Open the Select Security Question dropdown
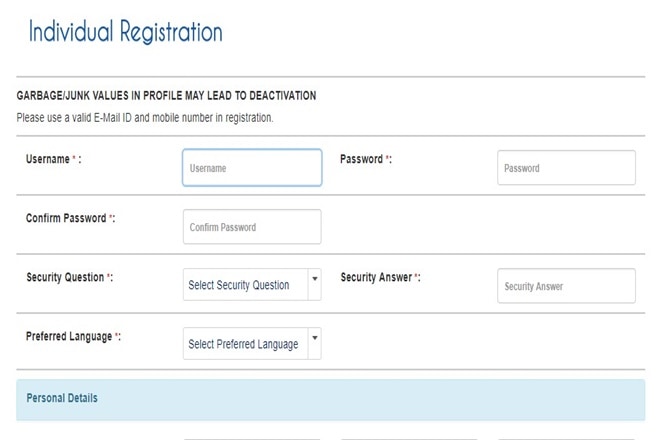660x440 pixels. (244, 285)
